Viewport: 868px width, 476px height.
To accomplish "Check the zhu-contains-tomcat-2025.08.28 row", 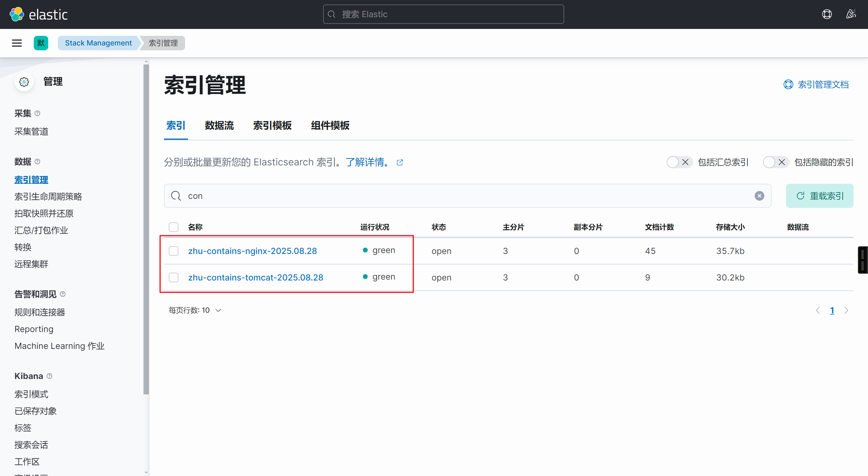I will pos(174,277).
